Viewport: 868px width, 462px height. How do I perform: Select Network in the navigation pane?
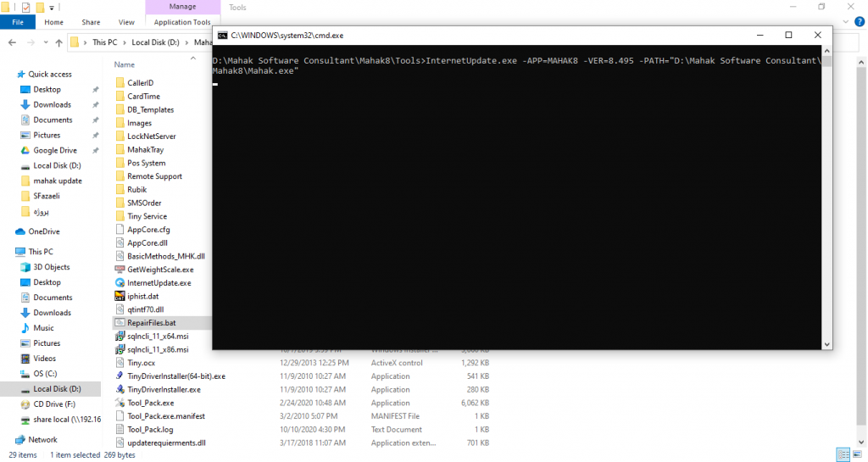click(42, 439)
